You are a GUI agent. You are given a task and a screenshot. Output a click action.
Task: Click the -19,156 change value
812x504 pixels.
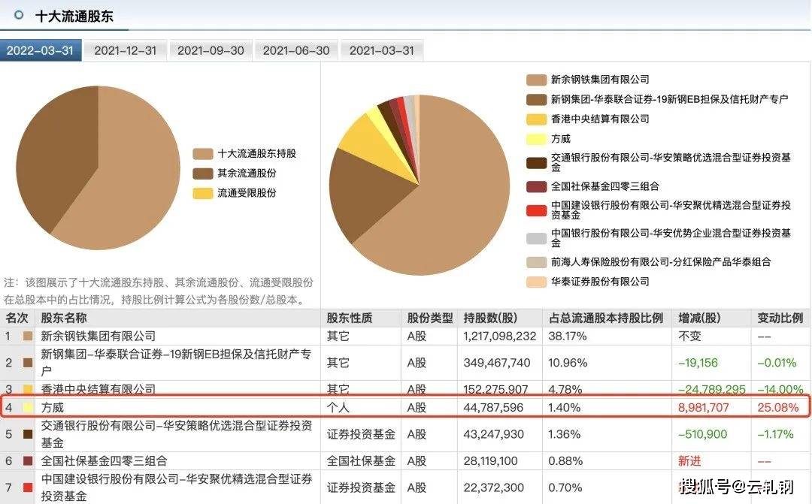[698, 363]
